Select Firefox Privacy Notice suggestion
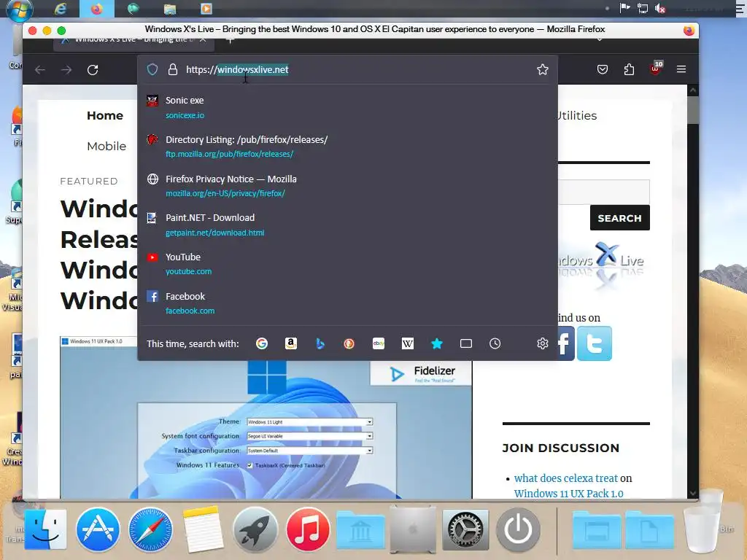This screenshot has width=747, height=560. click(347, 186)
